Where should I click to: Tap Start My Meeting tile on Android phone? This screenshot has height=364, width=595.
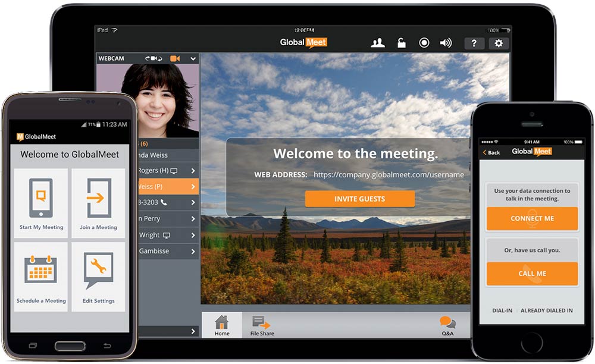(x=41, y=203)
